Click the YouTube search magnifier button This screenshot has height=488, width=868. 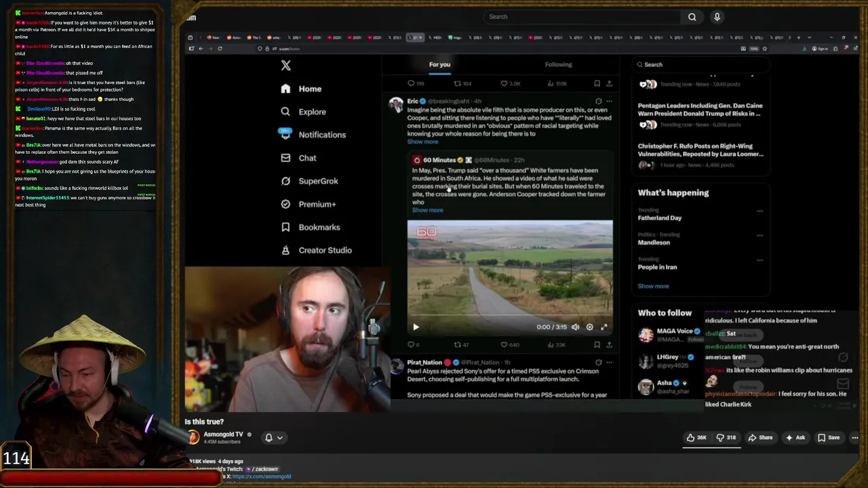tap(692, 17)
